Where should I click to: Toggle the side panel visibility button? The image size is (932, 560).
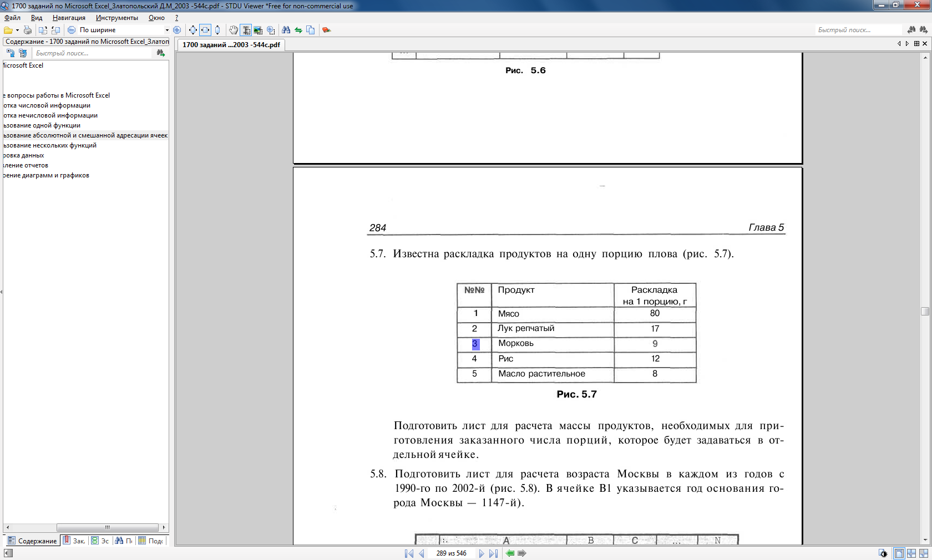click(8, 553)
